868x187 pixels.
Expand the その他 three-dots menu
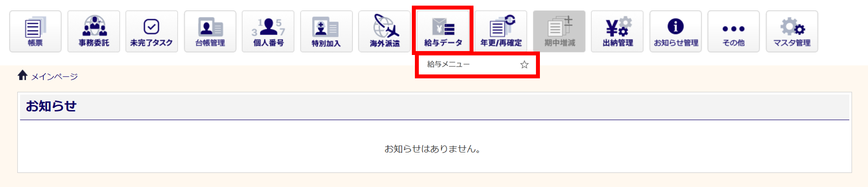[x=733, y=32]
